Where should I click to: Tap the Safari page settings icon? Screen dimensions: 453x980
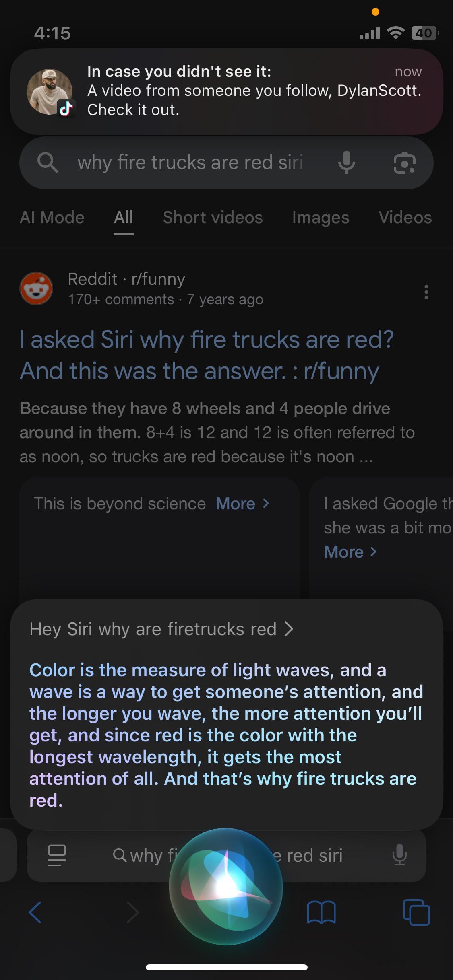(57, 855)
